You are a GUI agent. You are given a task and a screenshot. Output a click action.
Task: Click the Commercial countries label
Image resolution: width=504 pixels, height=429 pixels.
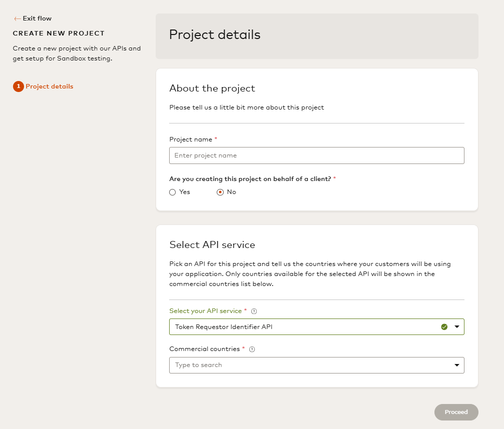tap(204, 349)
